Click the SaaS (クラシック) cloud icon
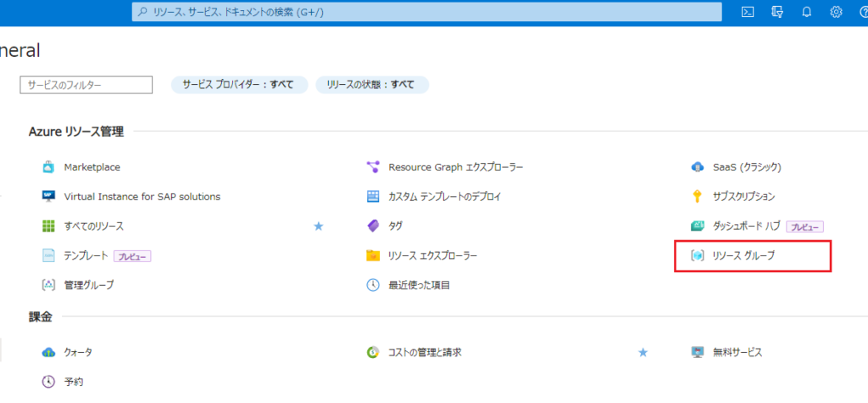 coord(698,167)
